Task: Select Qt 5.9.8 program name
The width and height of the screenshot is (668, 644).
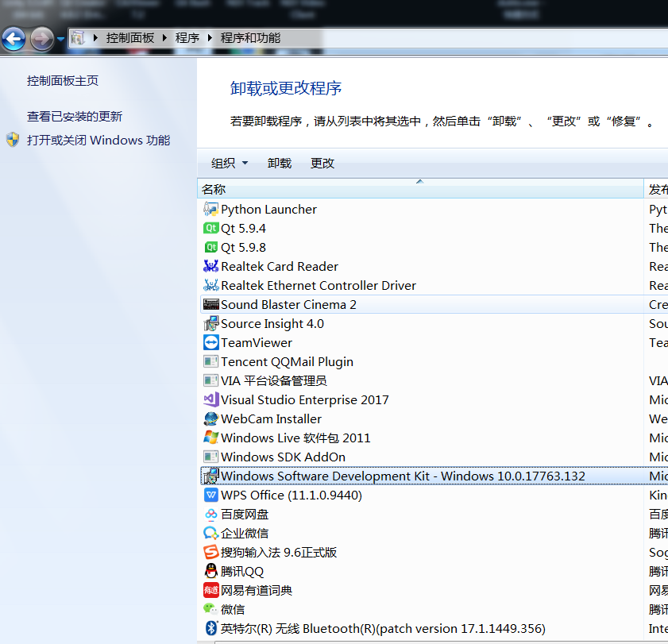Action: click(x=243, y=247)
